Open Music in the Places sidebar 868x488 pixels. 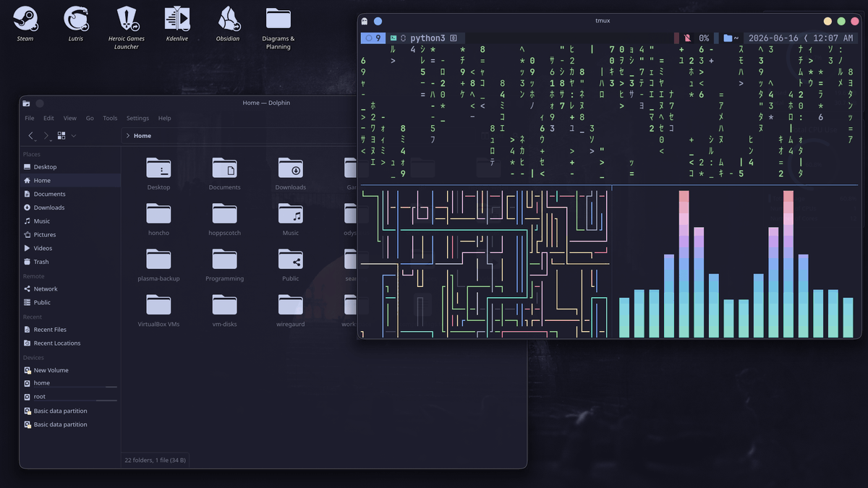70,221
